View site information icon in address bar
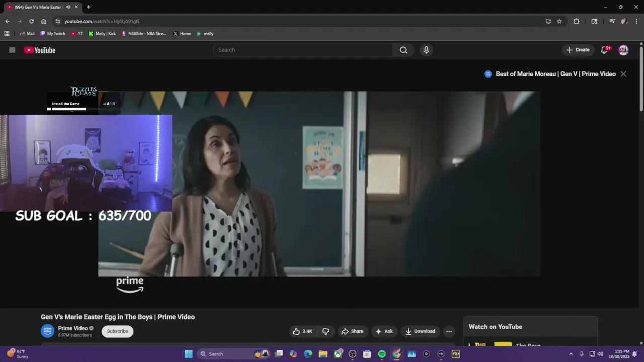 click(x=58, y=21)
